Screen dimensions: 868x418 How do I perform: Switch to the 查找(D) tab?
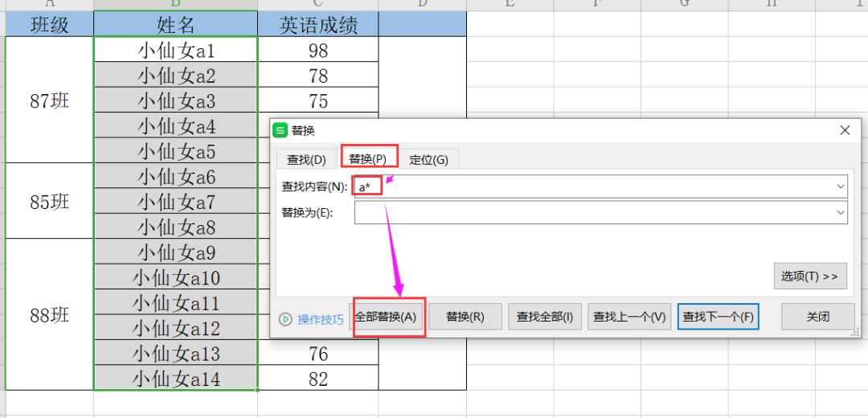tap(306, 159)
